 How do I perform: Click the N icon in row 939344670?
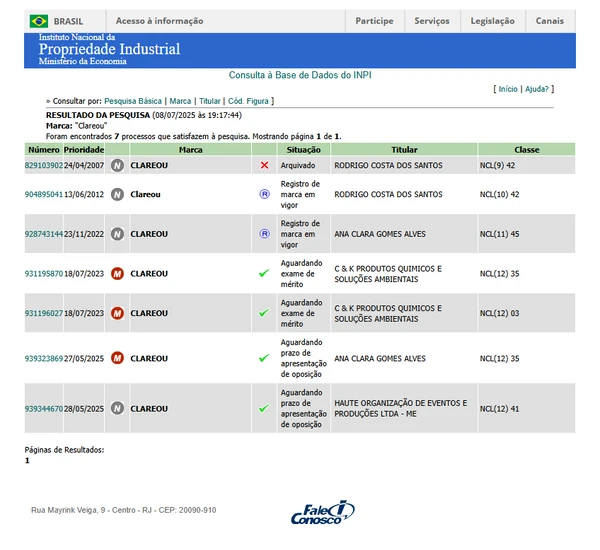click(117, 408)
